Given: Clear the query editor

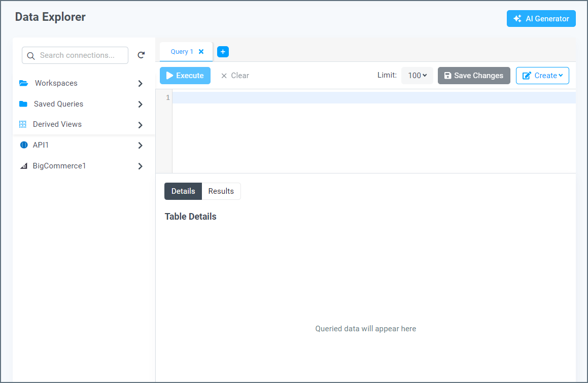Looking at the screenshot, I should click(235, 76).
